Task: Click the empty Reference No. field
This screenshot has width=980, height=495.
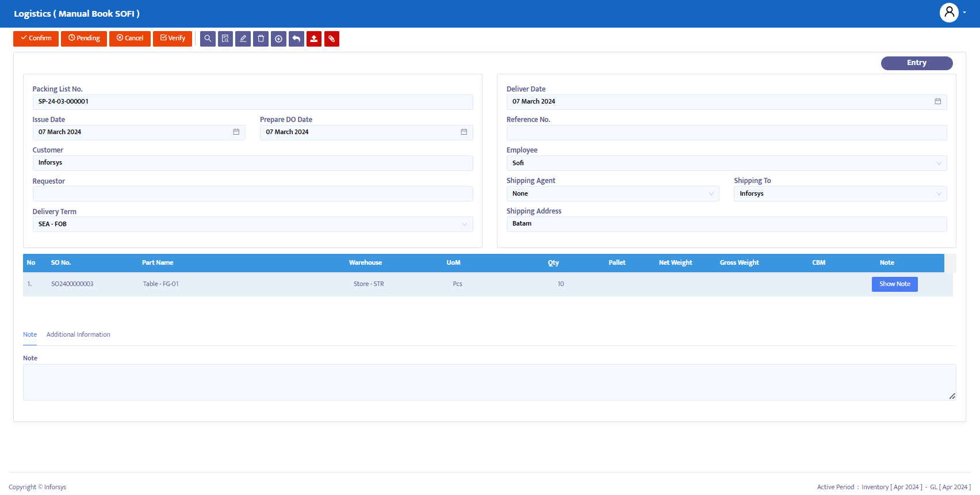Action: (726, 132)
